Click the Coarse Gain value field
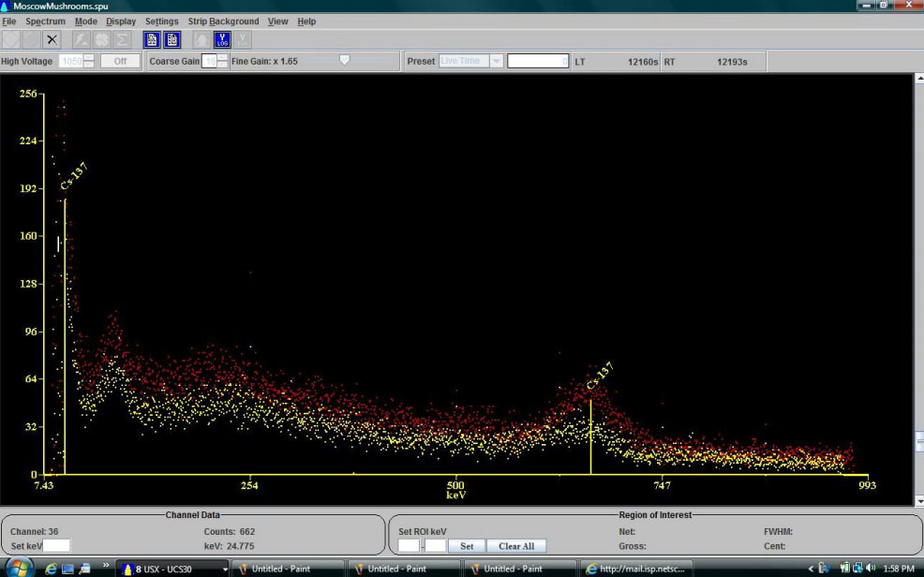The height and width of the screenshot is (577, 924). 209,61
